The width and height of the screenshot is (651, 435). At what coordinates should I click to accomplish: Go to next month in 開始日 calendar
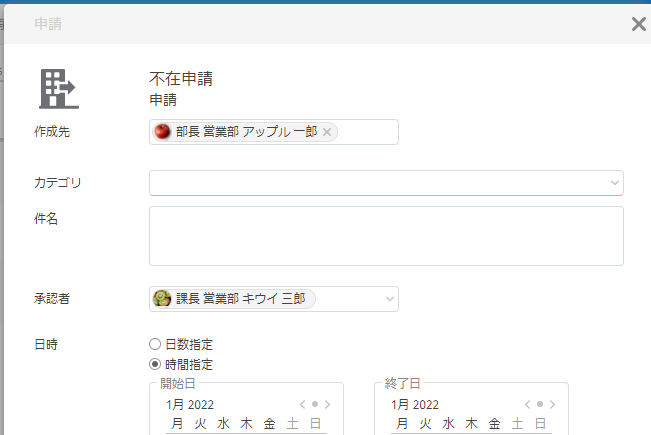328,404
